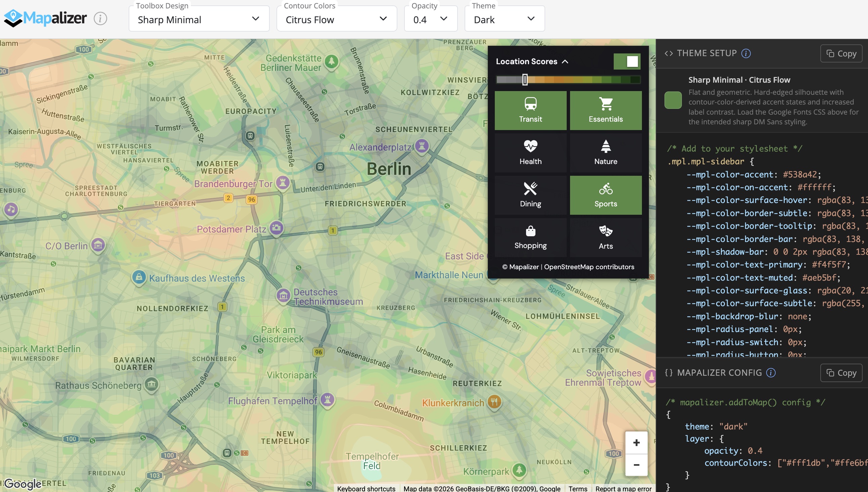Toggle the Transit category
The width and height of the screenshot is (868, 492).
[x=531, y=111]
